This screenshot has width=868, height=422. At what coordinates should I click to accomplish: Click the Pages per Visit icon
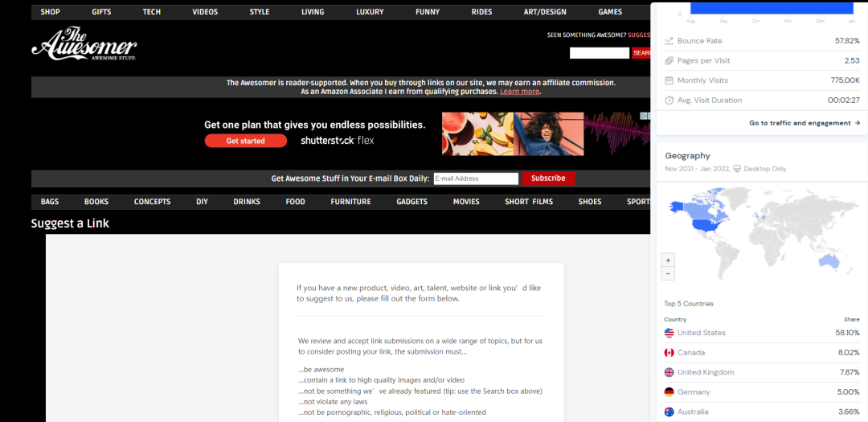point(669,61)
